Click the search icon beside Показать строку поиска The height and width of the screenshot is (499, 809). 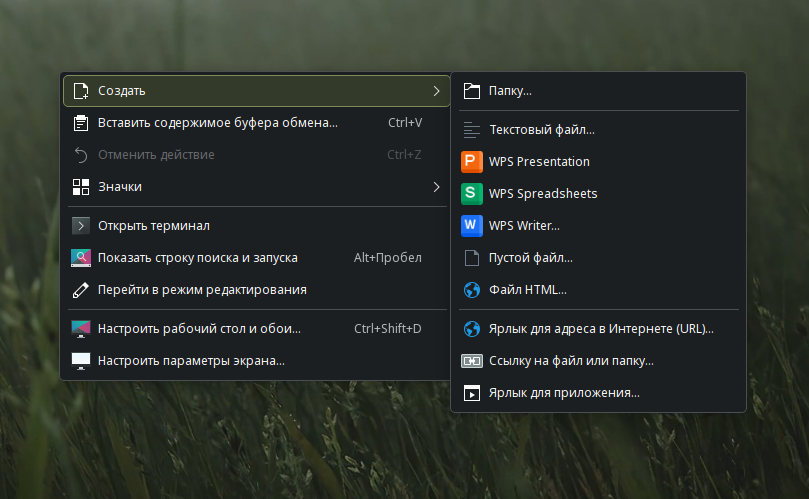81,258
